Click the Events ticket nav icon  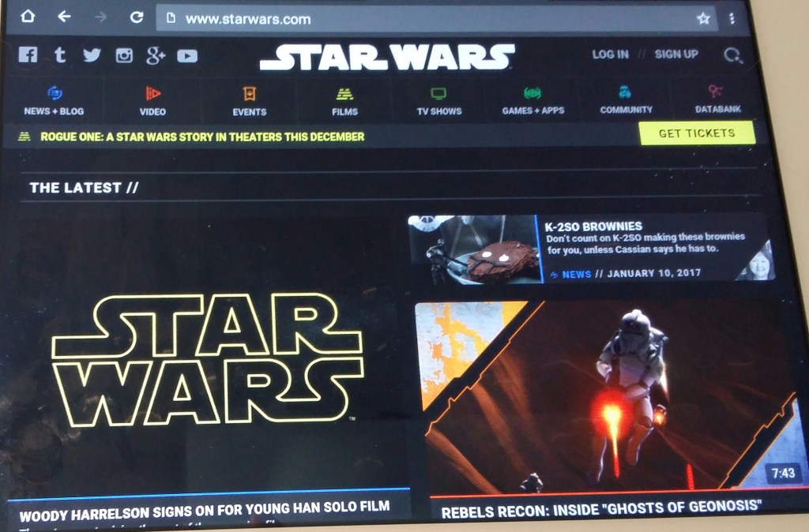click(x=250, y=94)
